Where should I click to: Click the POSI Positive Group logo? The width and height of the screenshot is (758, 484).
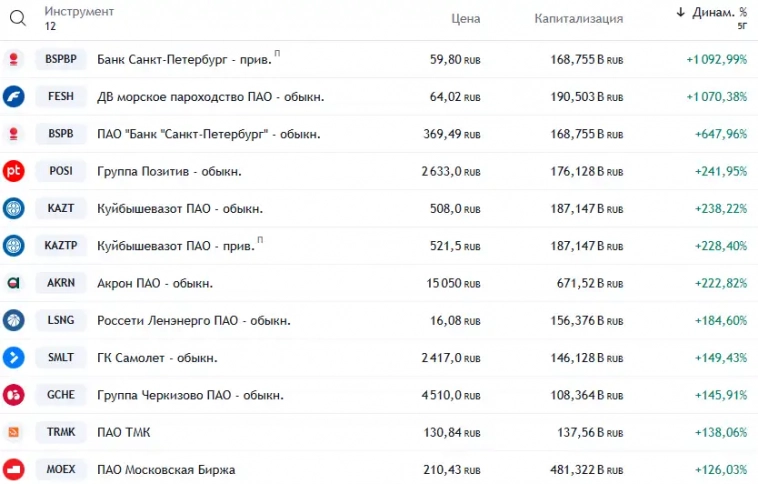14,171
